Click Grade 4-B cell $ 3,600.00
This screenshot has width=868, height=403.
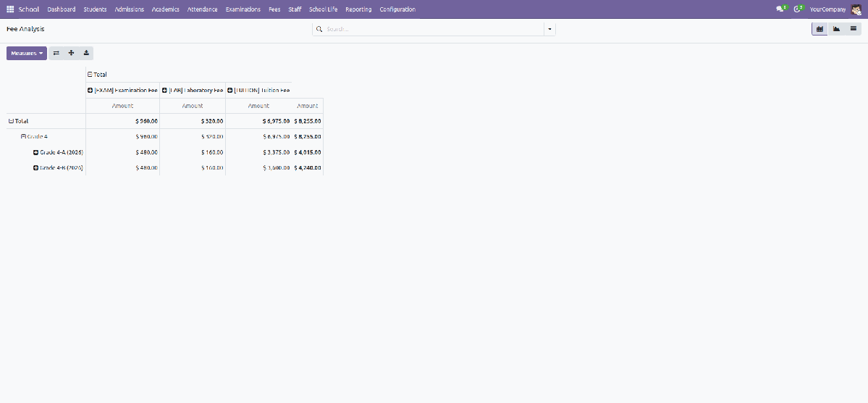(258, 167)
